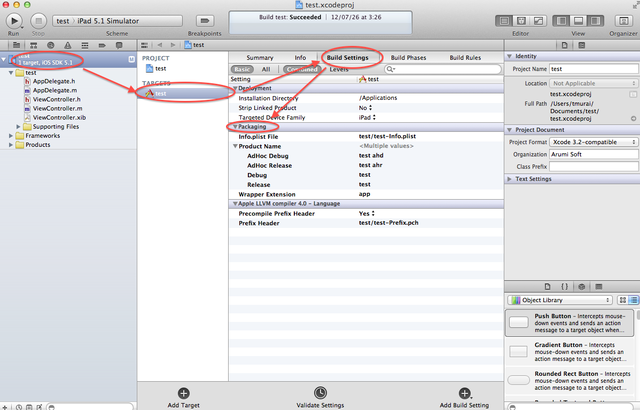Screen dimensions: 640x410
Task: Toggle Breakpoints in the toolbar
Action: point(205,20)
